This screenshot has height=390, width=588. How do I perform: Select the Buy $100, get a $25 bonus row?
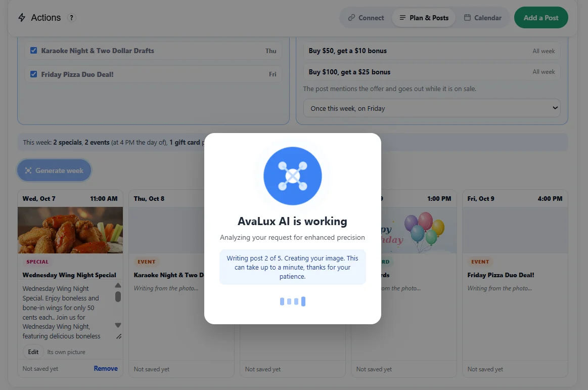(432, 72)
